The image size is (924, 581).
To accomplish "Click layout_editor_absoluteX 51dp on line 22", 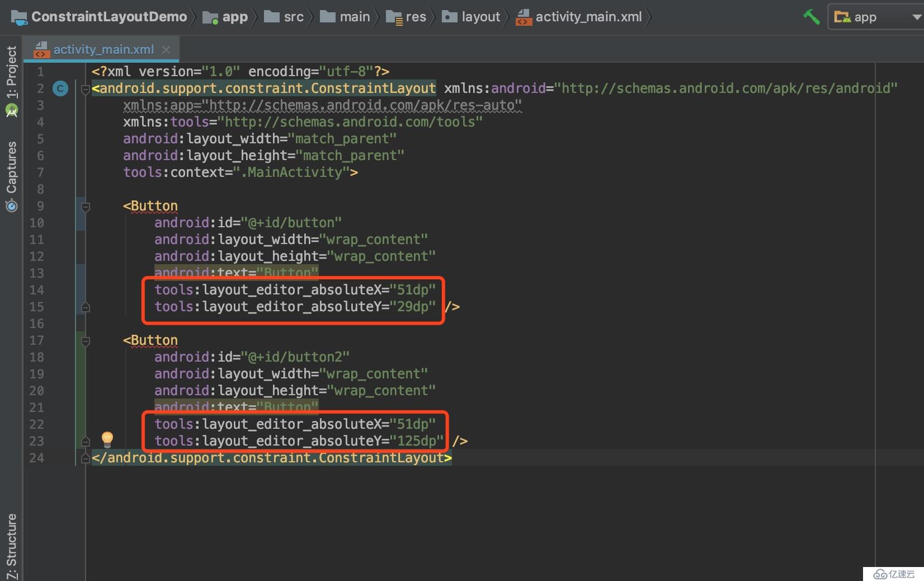I will pyautogui.click(x=295, y=424).
